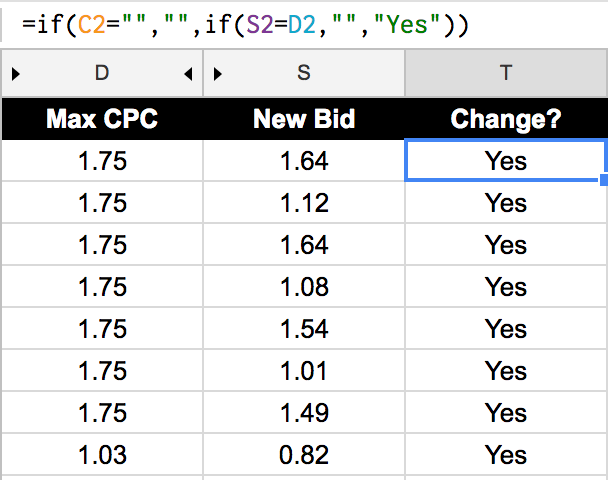Viewport: 608px width, 480px height.
Task: Select the "New Bid" header cell
Action: 304,119
